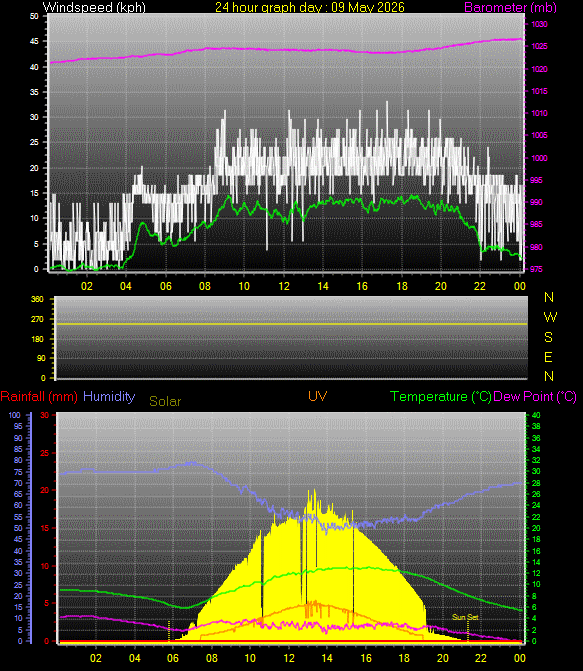
Task: Click the 28 temperature scale value
Action: (536, 483)
